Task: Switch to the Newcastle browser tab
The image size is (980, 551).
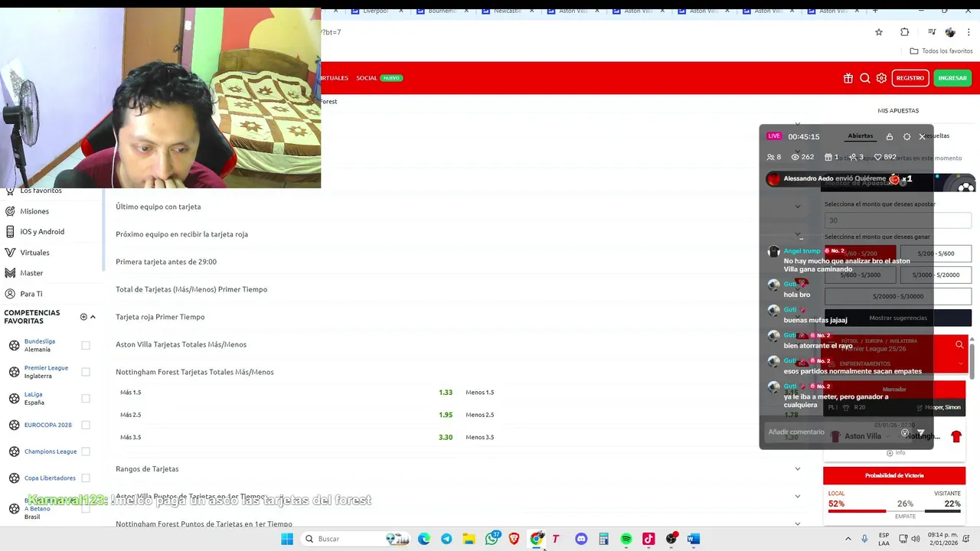Action: click(x=506, y=11)
